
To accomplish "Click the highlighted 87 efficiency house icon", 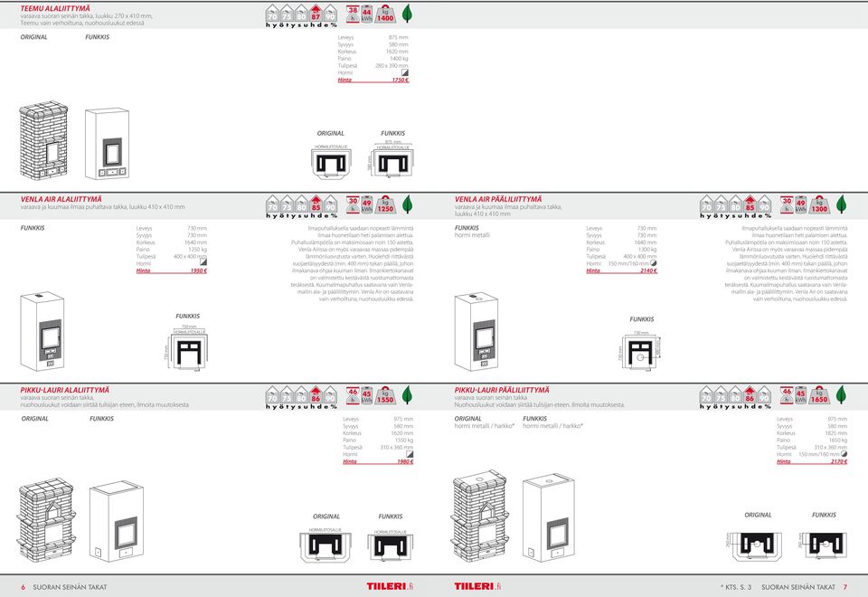I will click(316, 13).
